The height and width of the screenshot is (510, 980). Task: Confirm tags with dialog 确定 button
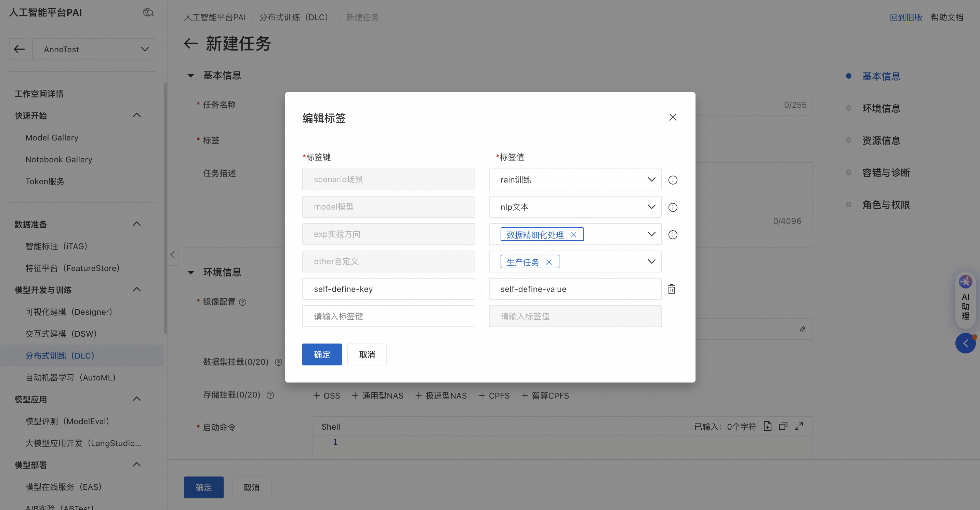(x=322, y=354)
